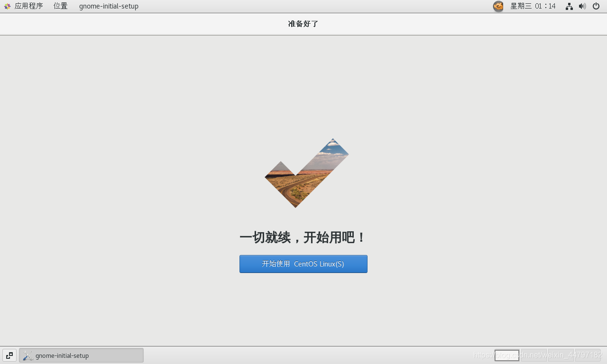Click the orange input method indicator icon

[x=498, y=6]
